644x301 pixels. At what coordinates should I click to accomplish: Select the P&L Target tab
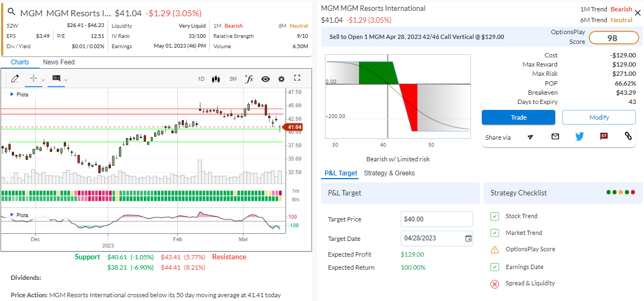(341, 173)
